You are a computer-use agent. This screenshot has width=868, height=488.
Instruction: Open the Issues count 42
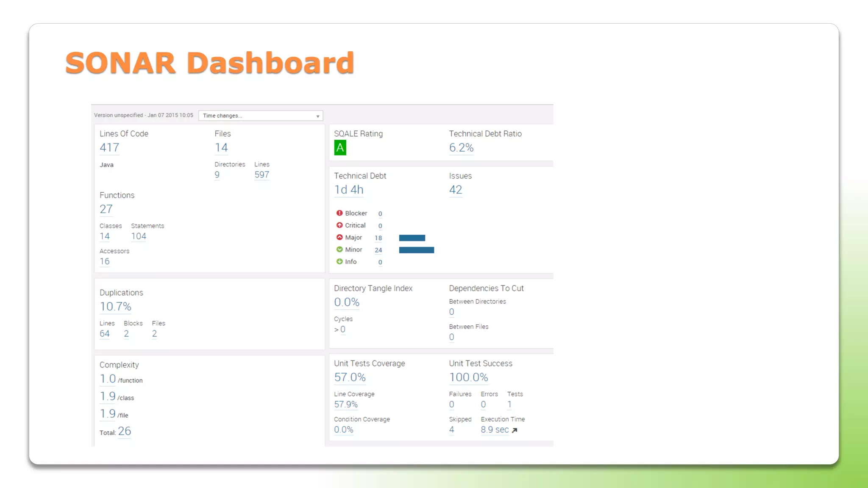(x=456, y=190)
